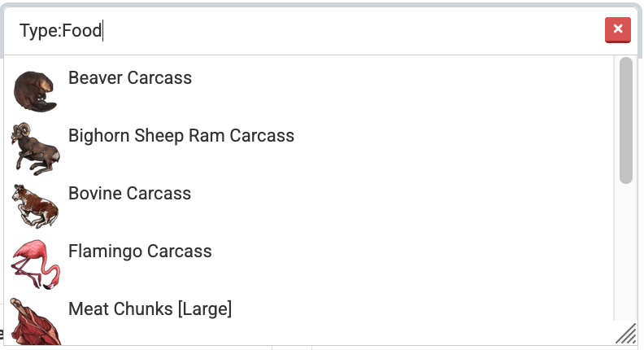644x350 pixels.
Task: Select the Bighorn Sheep Ram image
Action: tap(35, 147)
